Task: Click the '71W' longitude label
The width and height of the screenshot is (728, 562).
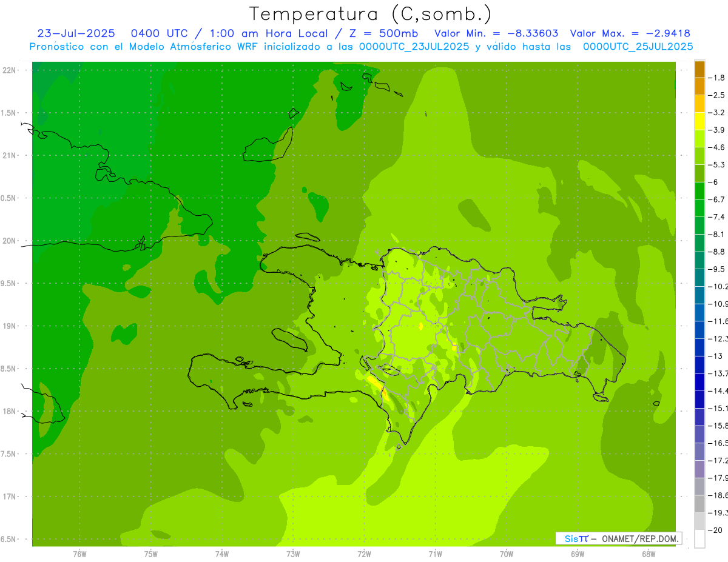Action: 435,554
